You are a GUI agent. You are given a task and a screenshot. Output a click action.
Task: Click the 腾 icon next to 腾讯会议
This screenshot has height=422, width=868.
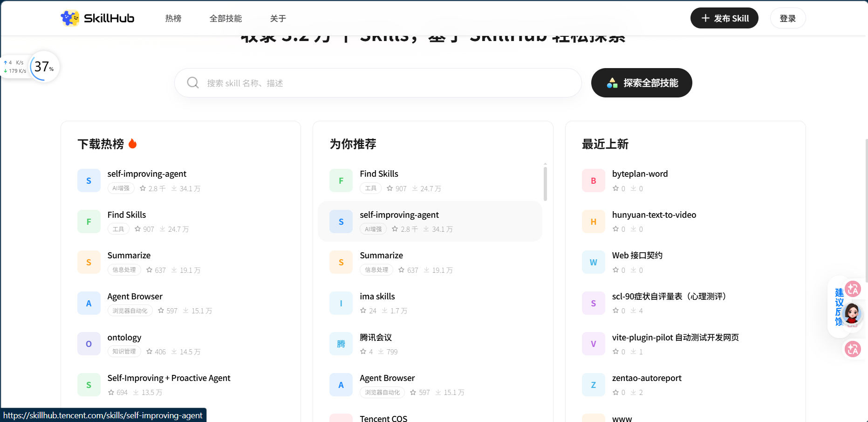point(341,344)
